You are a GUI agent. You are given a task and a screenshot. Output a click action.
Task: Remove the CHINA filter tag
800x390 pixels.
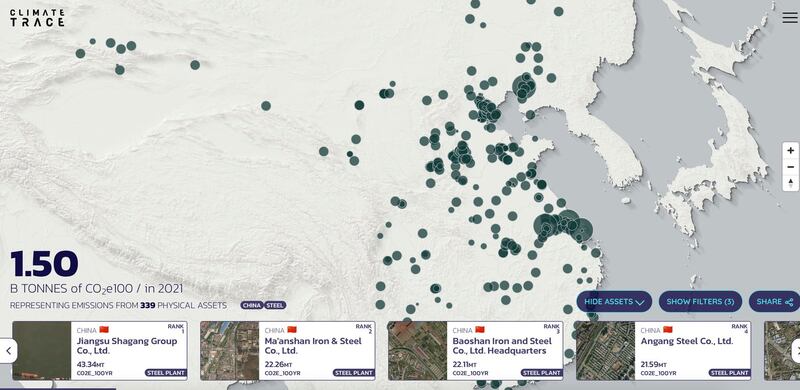coord(252,305)
